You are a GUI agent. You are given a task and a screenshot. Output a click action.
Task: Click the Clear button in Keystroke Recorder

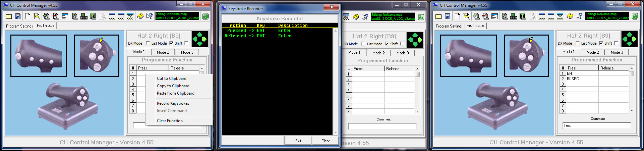[x=326, y=141]
